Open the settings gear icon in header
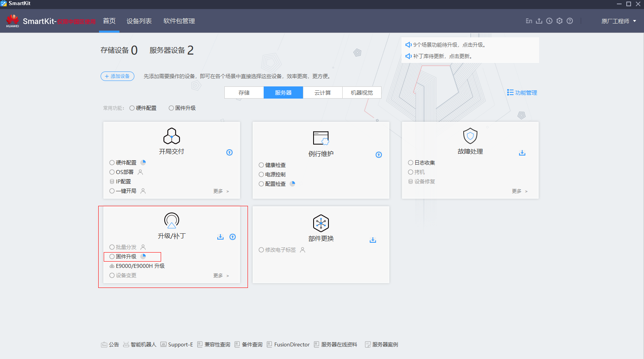Image resolution: width=644 pixels, height=359 pixels. tap(560, 21)
